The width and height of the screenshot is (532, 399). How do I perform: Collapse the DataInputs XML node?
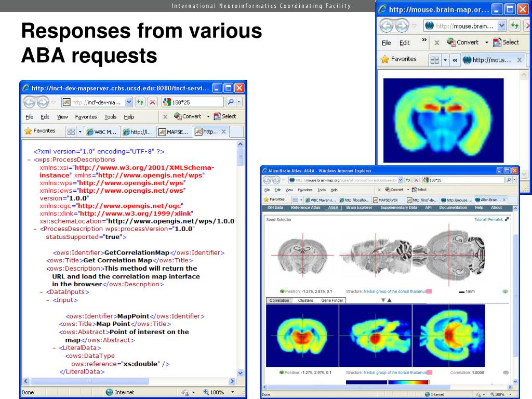click(42, 292)
